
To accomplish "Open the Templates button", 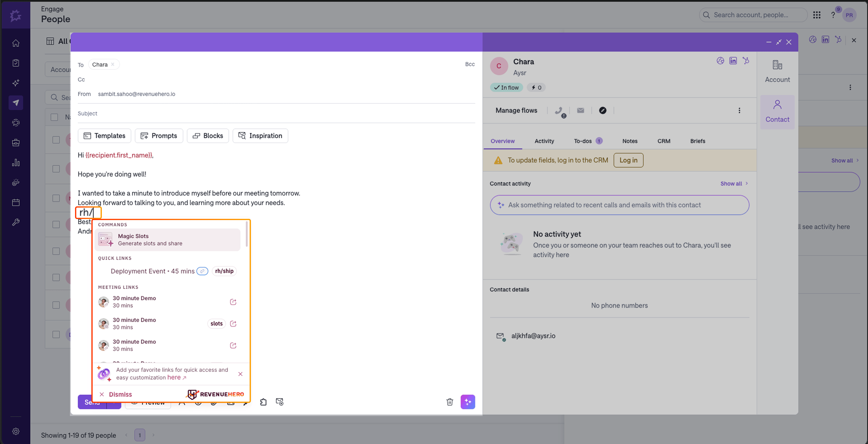I will [x=104, y=136].
